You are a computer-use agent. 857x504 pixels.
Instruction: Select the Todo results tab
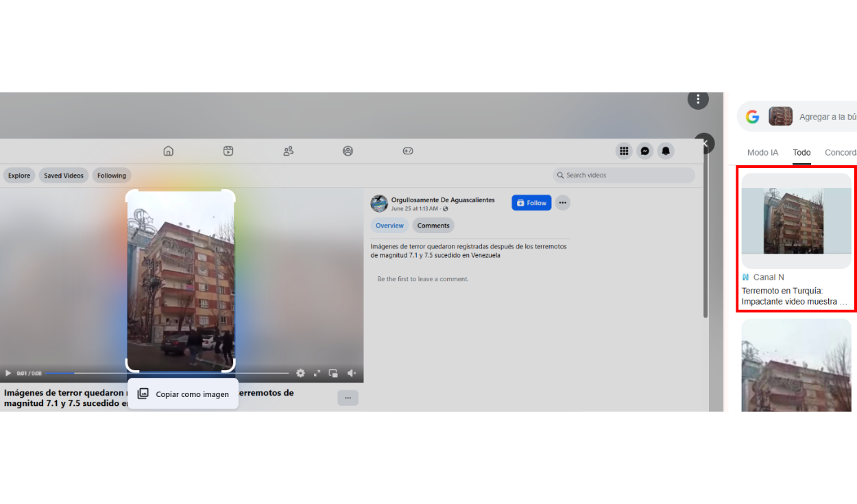(801, 152)
